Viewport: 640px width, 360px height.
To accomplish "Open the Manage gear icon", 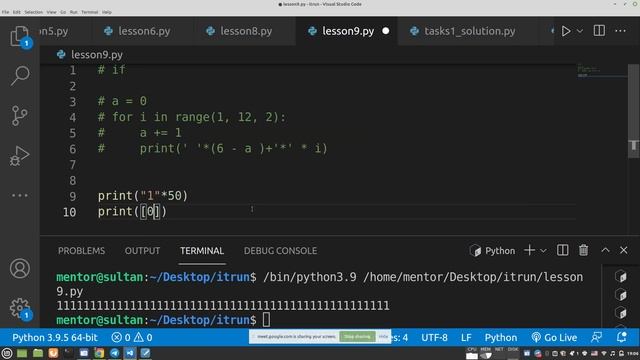I will (20, 308).
